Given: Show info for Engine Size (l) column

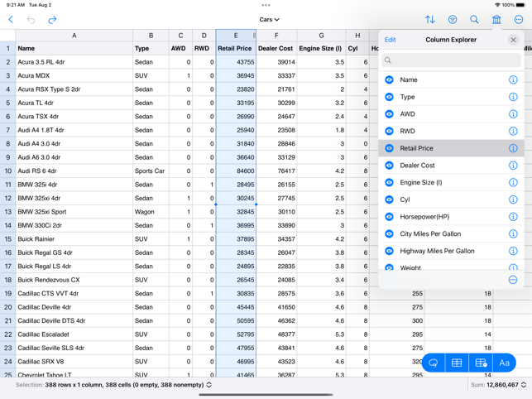Looking at the screenshot, I should click(x=513, y=182).
